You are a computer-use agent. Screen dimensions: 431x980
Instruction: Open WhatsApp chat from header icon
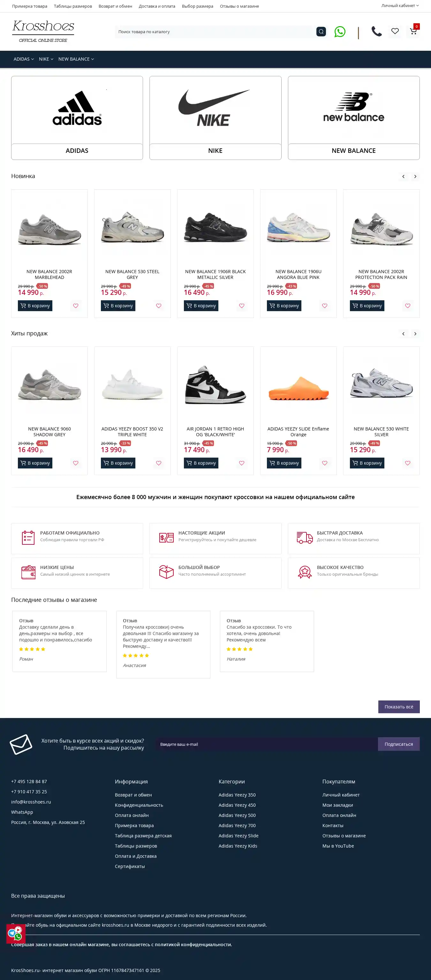340,32
